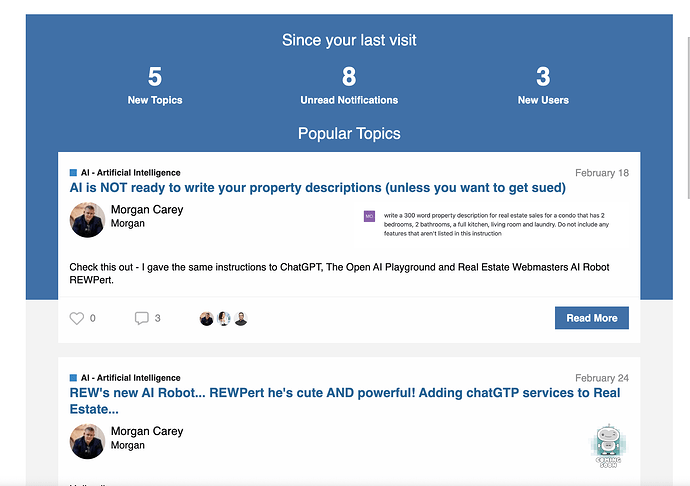The width and height of the screenshot is (690, 486).
Task: Click the purple MO prompt icon in preview
Action: click(x=369, y=216)
